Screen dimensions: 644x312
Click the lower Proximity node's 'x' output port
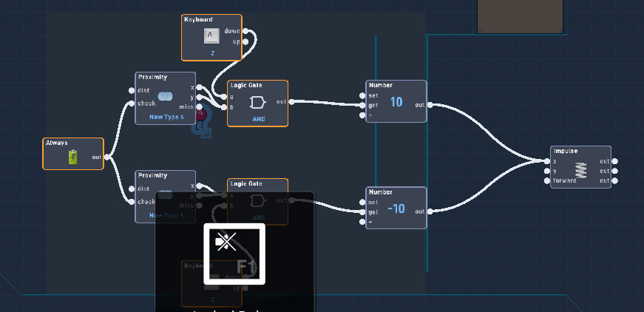pyautogui.click(x=199, y=186)
